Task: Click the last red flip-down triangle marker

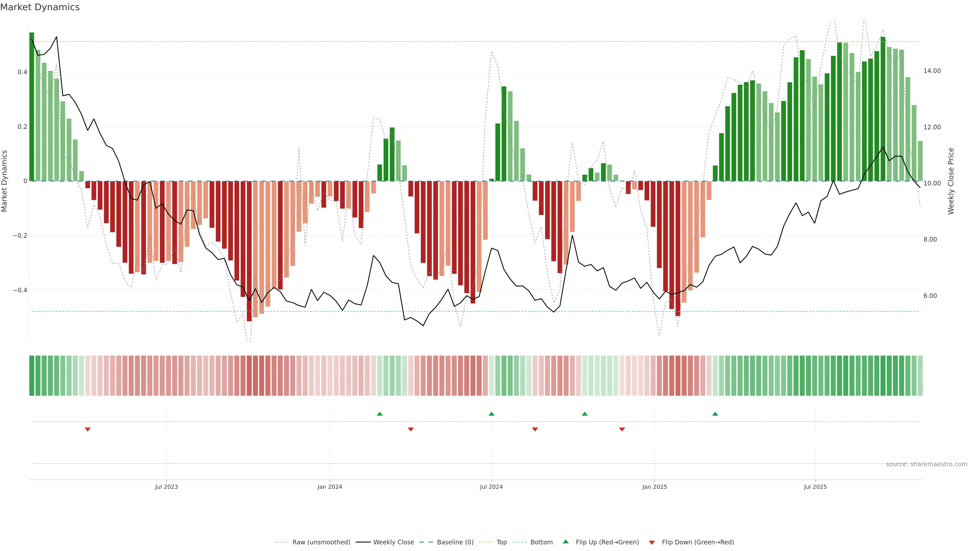Action: coord(622,429)
